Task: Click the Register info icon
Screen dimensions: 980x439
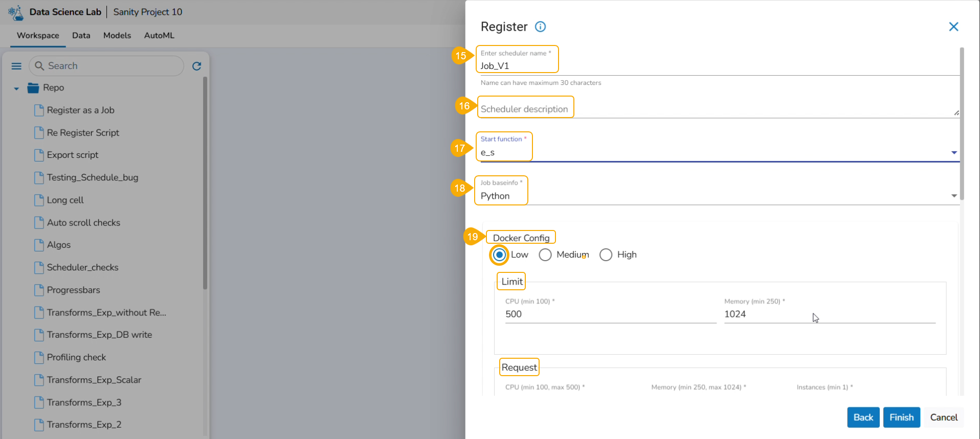Action: [540, 27]
